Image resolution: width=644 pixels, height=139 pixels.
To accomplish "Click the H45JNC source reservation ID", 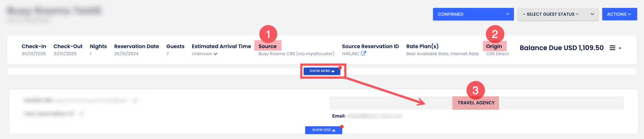I will [350, 54].
